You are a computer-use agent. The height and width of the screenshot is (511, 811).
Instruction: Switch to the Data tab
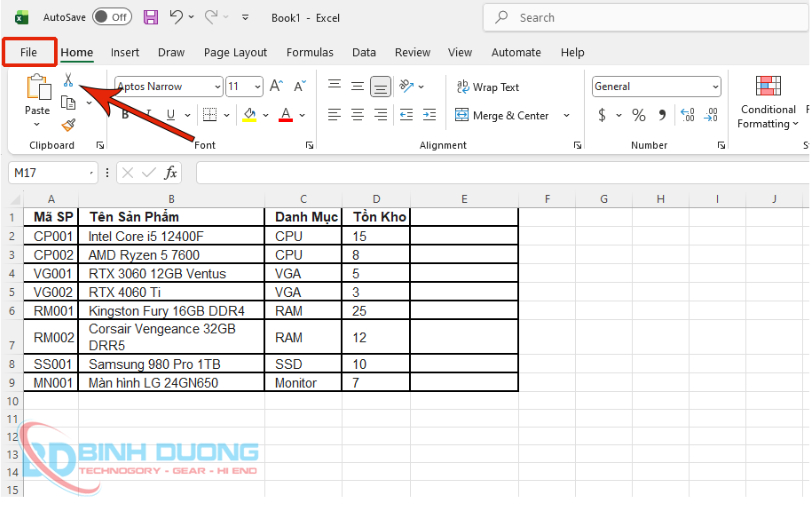364,52
